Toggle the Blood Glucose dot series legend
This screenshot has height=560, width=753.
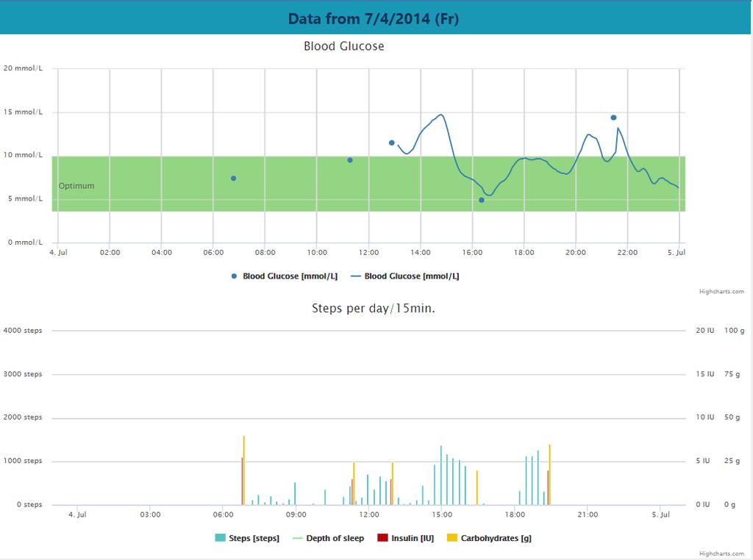pyautogui.click(x=285, y=276)
